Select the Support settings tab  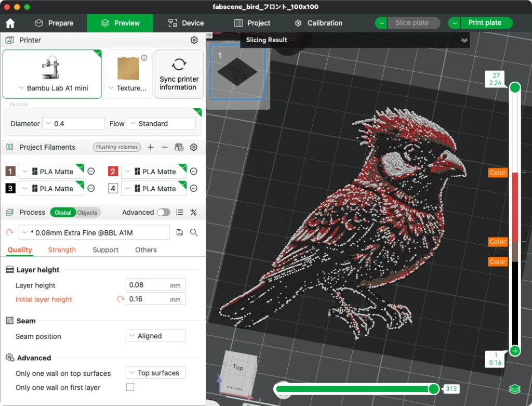105,250
